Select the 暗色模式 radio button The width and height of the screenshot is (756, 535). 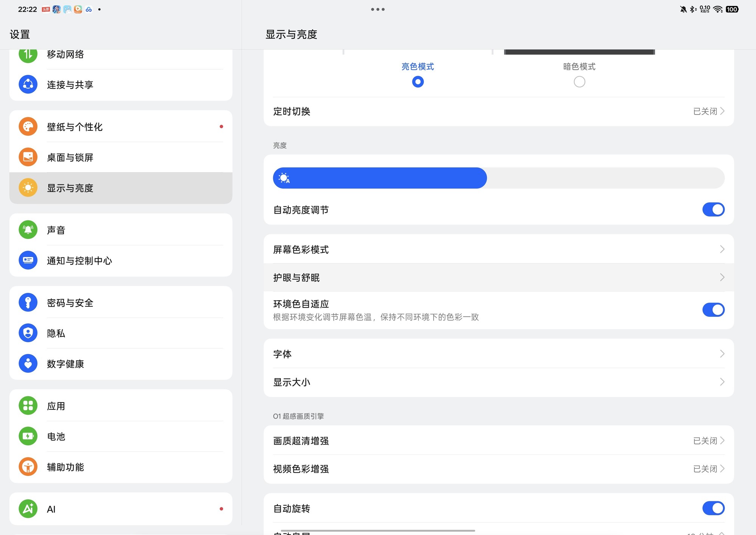coord(579,81)
